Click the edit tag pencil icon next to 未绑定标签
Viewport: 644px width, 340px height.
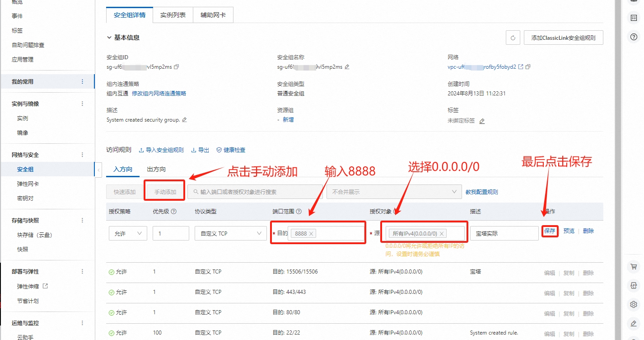(482, 121)
